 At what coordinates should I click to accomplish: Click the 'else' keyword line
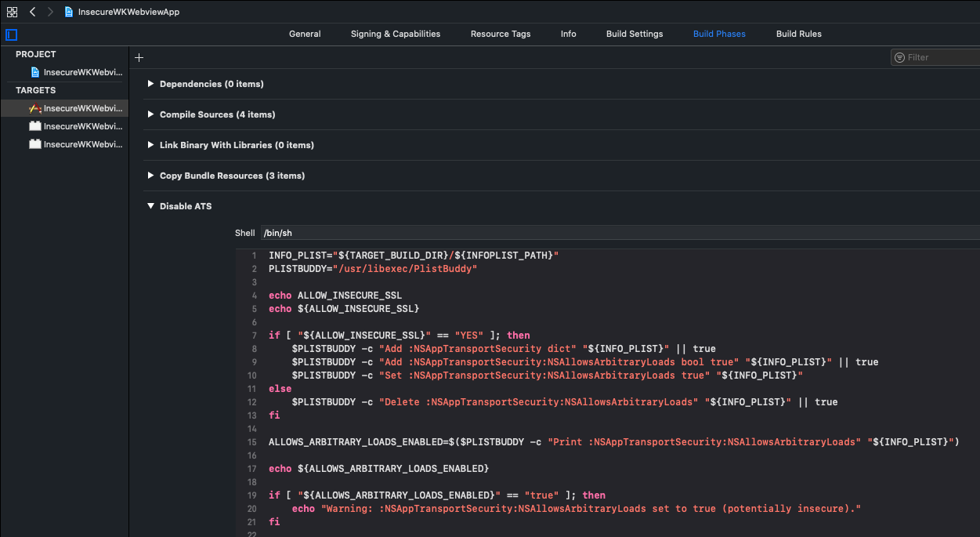pos(280,389)
